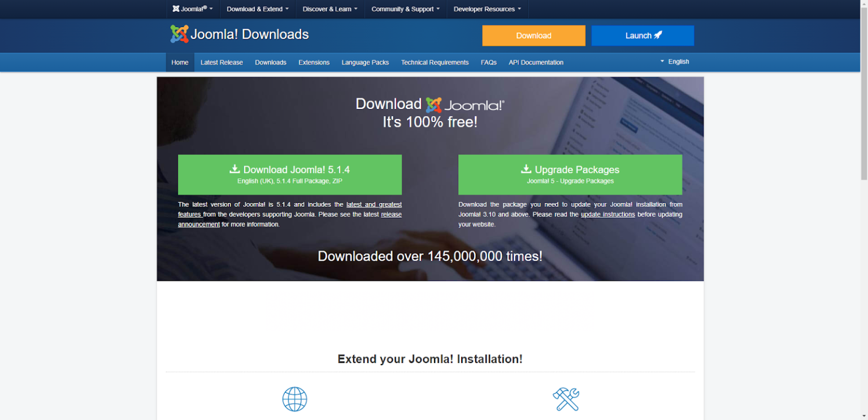
Task: Click the globe icon in the Extend section
Action: click(294, 399)
